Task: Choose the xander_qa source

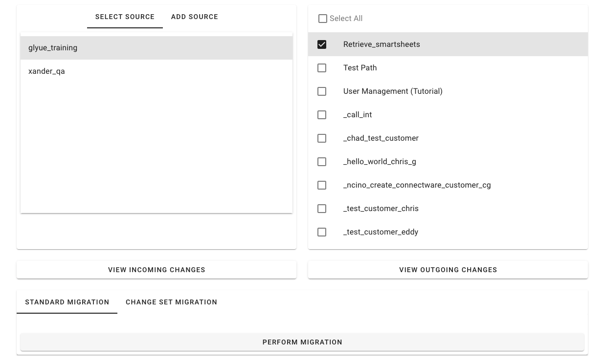Action: point(47,71)
